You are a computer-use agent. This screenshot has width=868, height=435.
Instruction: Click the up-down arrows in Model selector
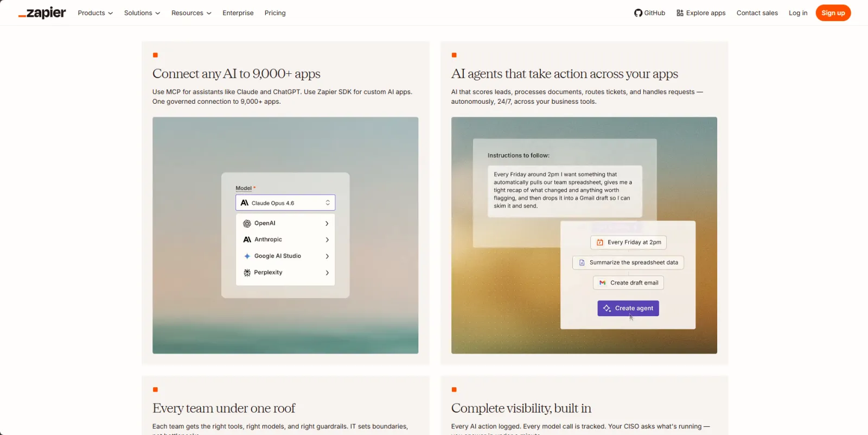click(328, 203)
